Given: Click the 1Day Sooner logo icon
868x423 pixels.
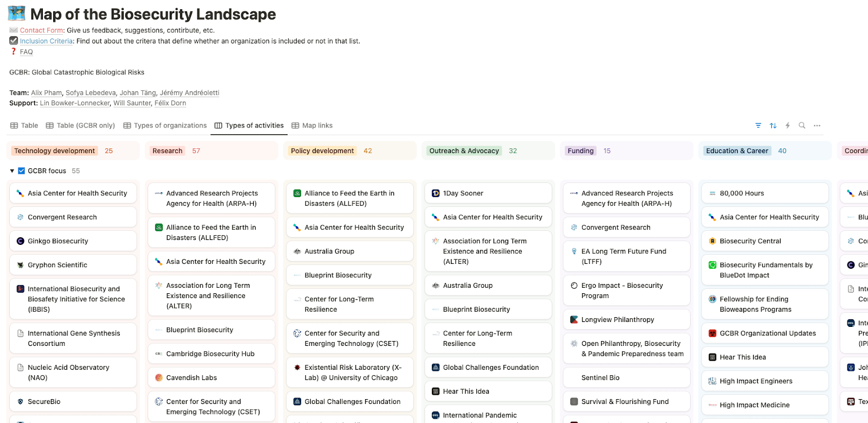Looking at the screenshot, I should (x=436, y=193).
